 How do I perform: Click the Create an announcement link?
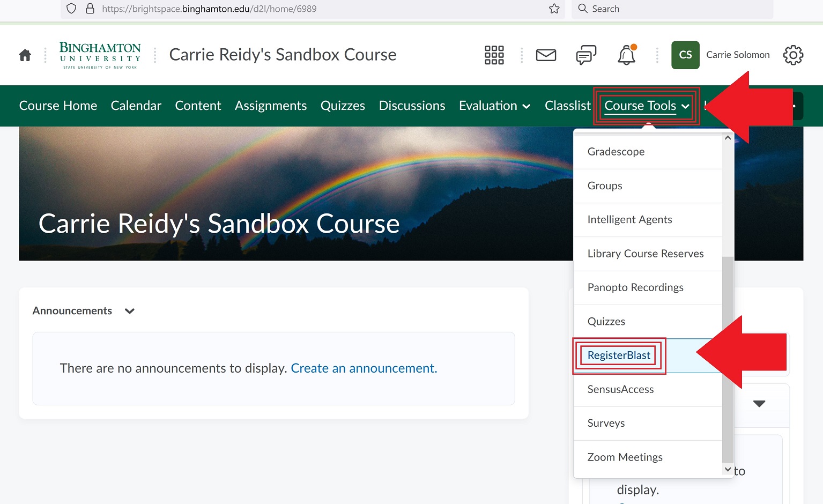point(364,368)
